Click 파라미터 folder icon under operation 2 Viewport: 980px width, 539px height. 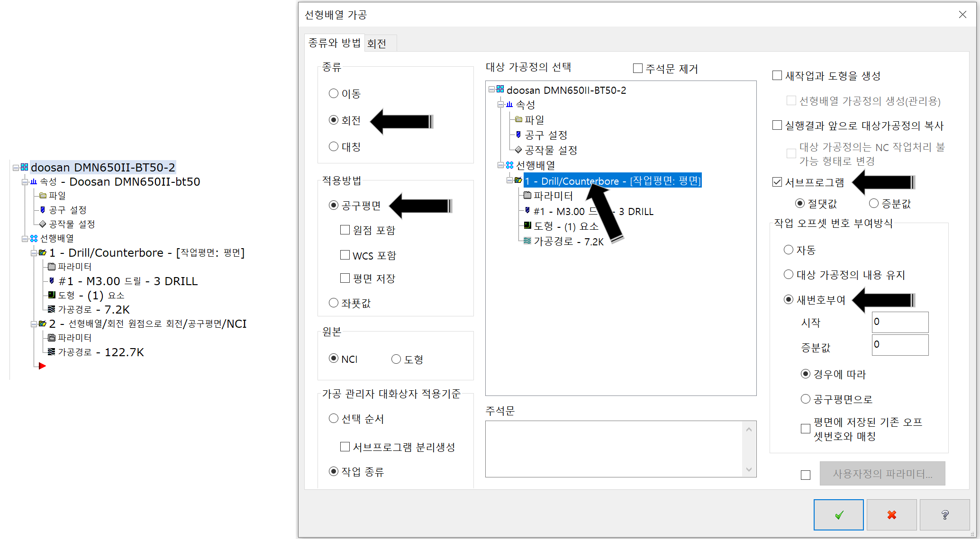[x=52, y=338]
